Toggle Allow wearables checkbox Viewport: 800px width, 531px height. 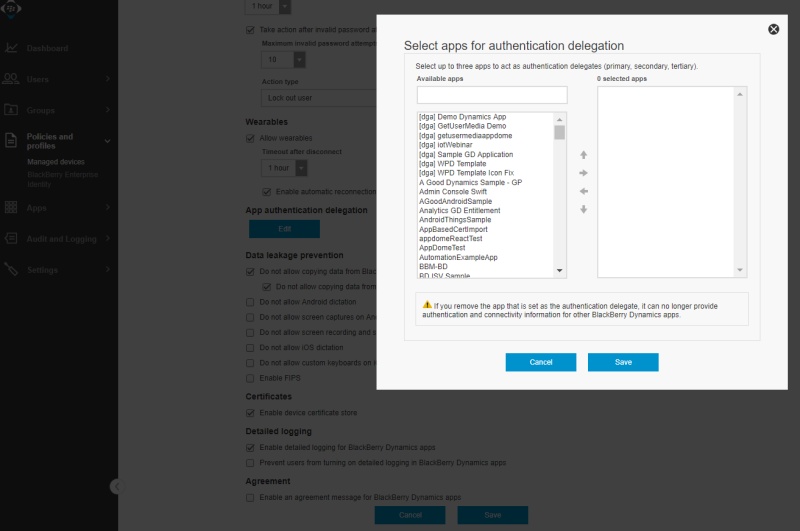pyautogui.click(x=250, y=138)
